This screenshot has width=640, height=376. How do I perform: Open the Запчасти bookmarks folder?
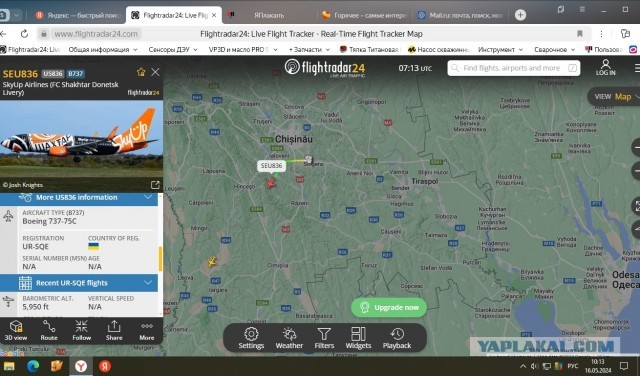click(309, 49)
